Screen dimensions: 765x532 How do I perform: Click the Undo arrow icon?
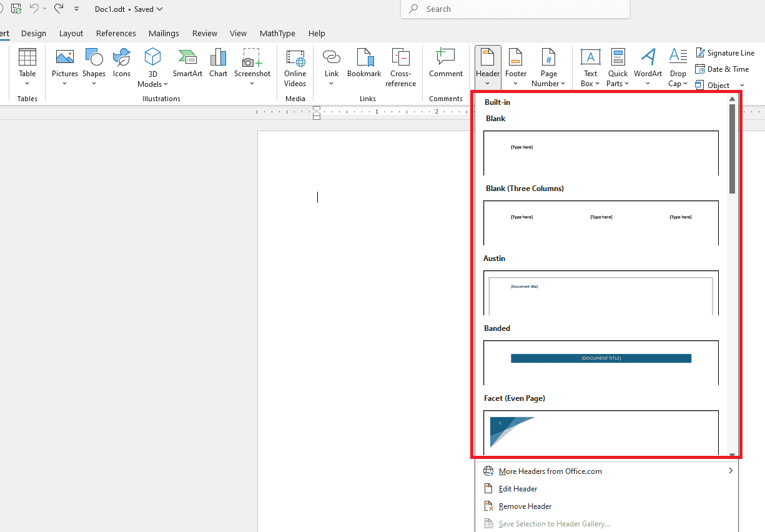point(34,9)
